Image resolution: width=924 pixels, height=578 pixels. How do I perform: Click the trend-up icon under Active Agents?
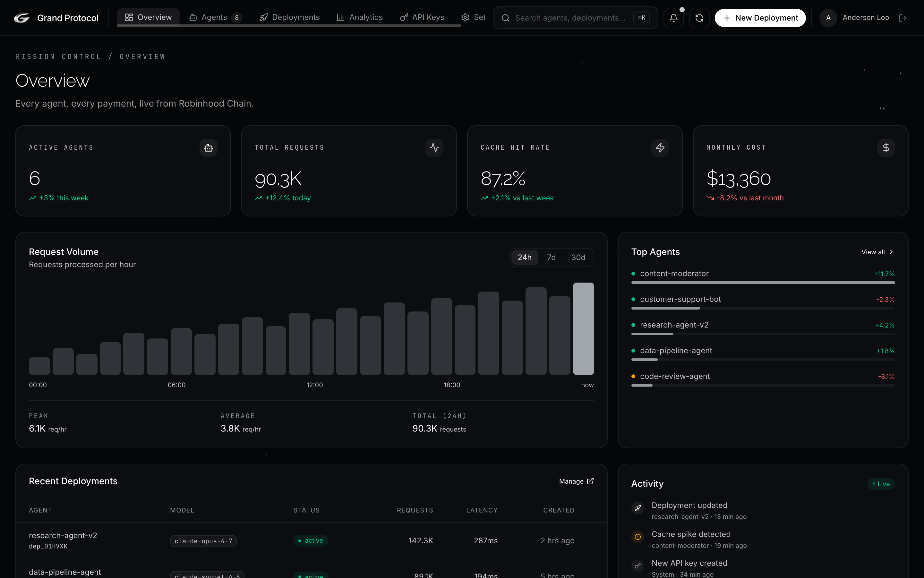pyautogui.click(x=33, y=198)
